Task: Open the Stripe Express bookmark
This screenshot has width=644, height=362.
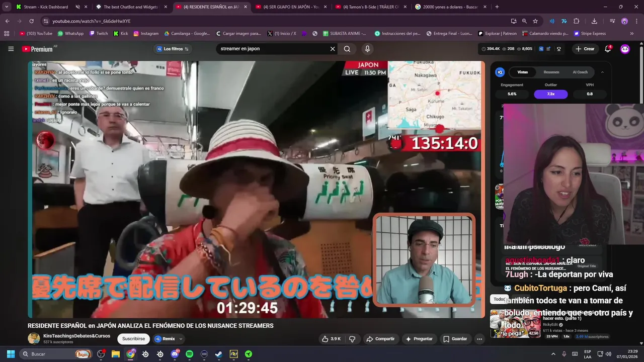Action: (590, 34)
